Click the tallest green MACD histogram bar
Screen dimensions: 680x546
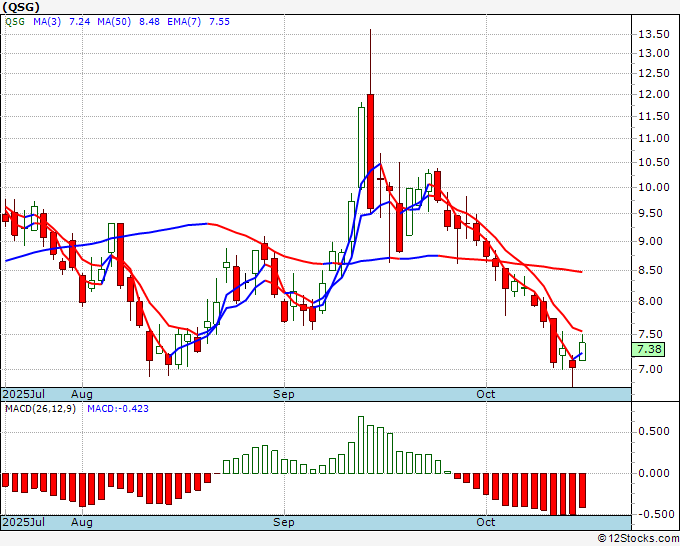click(361, 445)
